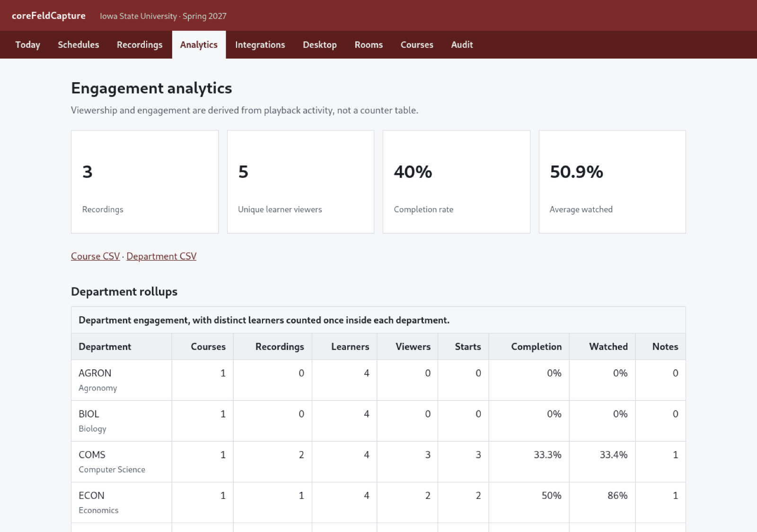This screenshot has width=757, height=532.
Task: Click the Economics subtitle text
Action: coord(98,510)
